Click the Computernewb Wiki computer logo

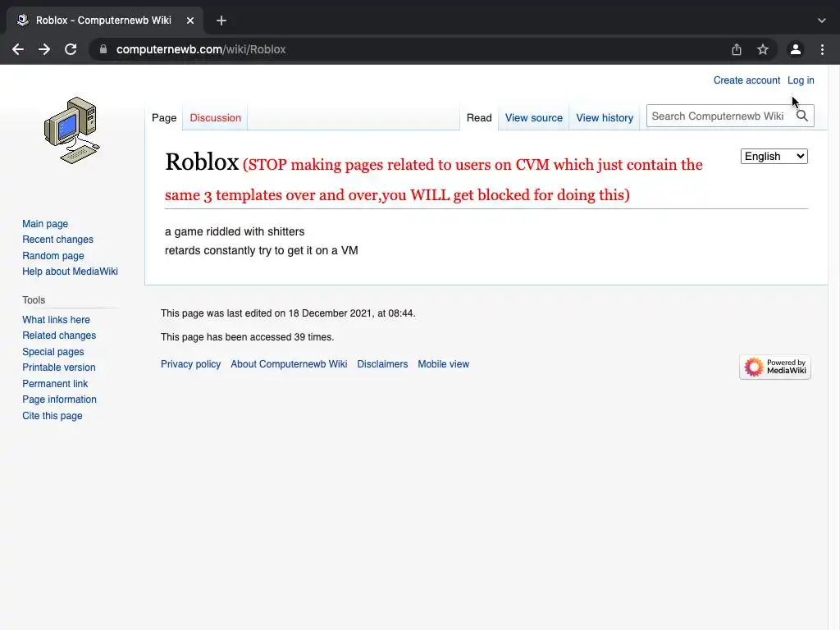[x=72, y=130]
